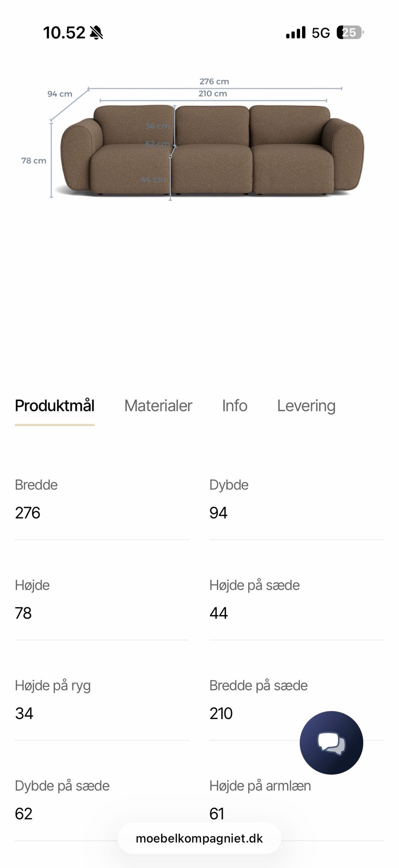The width and height of the screenshot is (399, 868).
Task: Show the Levering tab
Action: [x=306, y=406]
